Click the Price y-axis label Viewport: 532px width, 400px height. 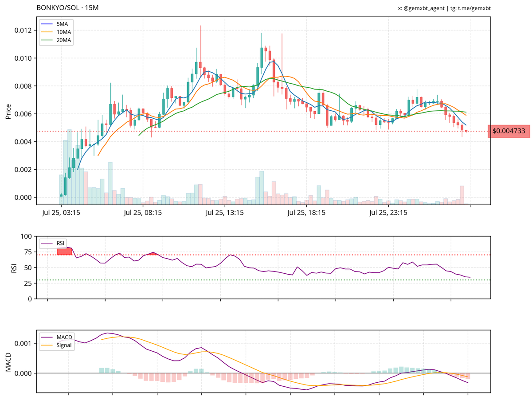pyautogui.click(x=8, y=111)
